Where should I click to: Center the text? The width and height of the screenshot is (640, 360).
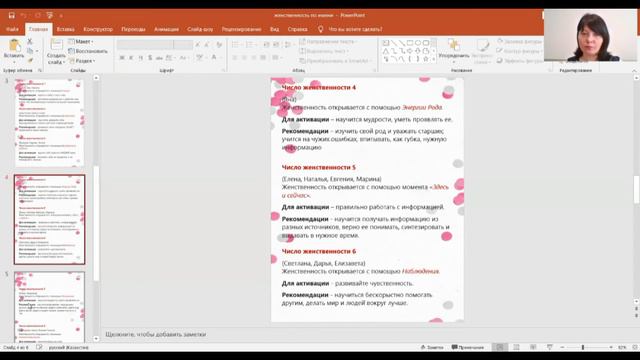pyautogui.click(x=244, y=58)
